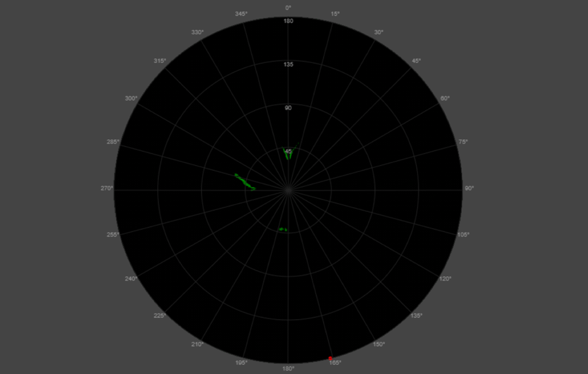Click the 30° bearing label

coord(378,32)
